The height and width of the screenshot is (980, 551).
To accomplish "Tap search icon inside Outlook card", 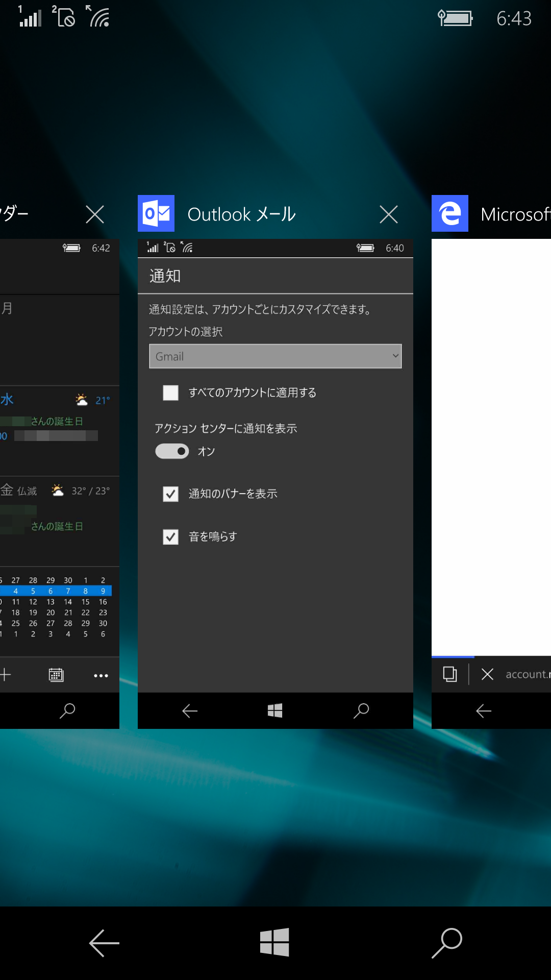I will pos(361,710).
